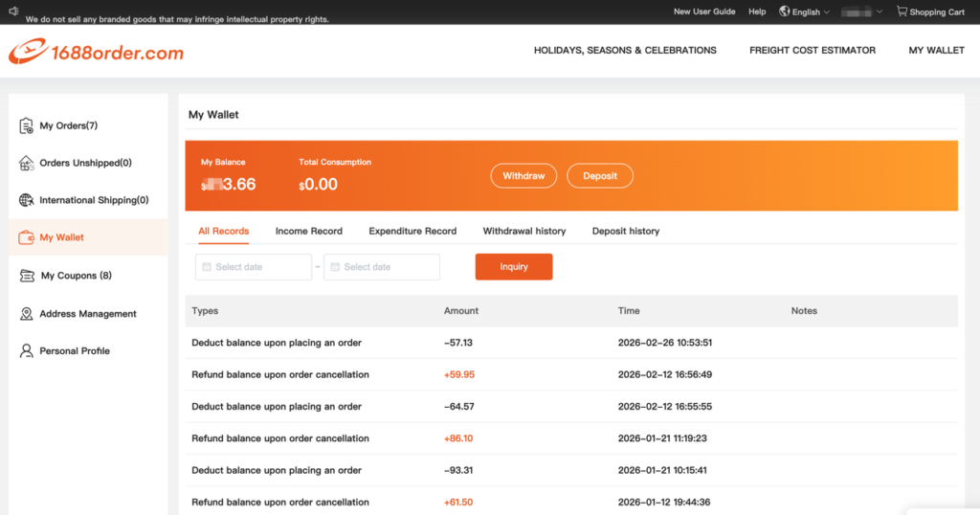980x515 pixels.
Task: Click the speaker announcement icon
Action: pos(13,12)
